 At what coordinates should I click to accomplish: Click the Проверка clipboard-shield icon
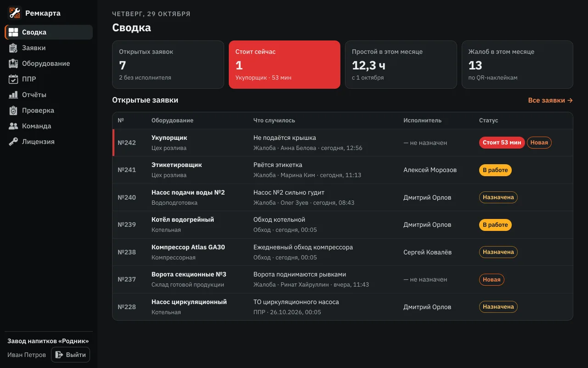pos(13,110)
